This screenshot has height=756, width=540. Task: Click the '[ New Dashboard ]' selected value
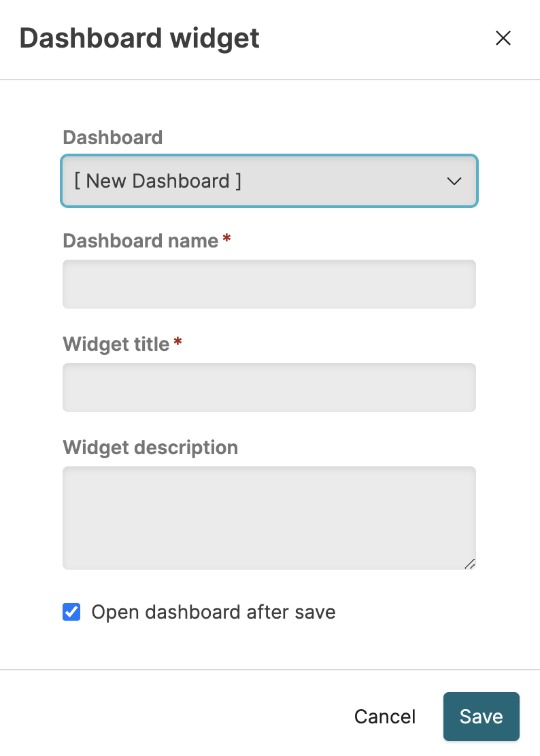pos(158,181)
